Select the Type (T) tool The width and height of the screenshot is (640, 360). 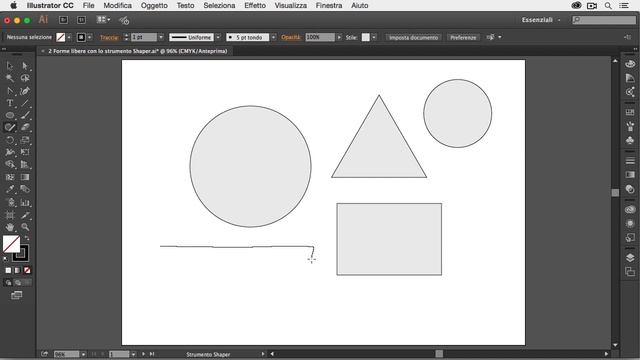10,103
